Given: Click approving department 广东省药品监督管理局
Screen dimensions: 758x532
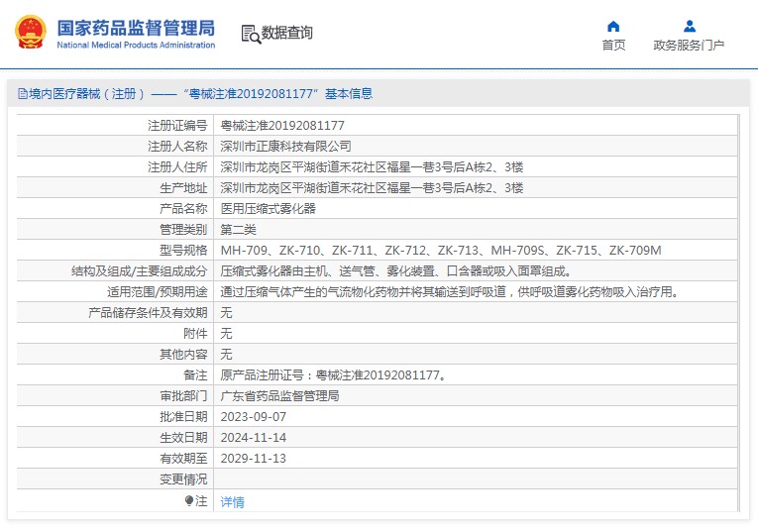Looking at the screenshot, I should point(279,395).
